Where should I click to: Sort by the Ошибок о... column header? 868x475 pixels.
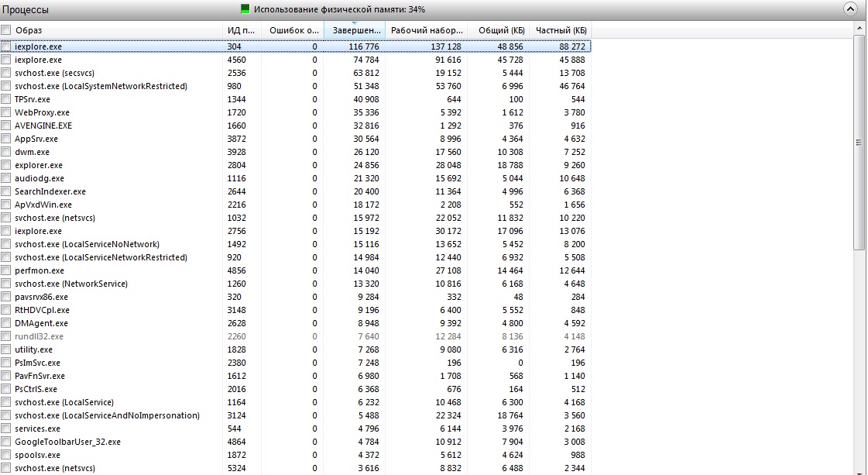(x=292, y=30)
